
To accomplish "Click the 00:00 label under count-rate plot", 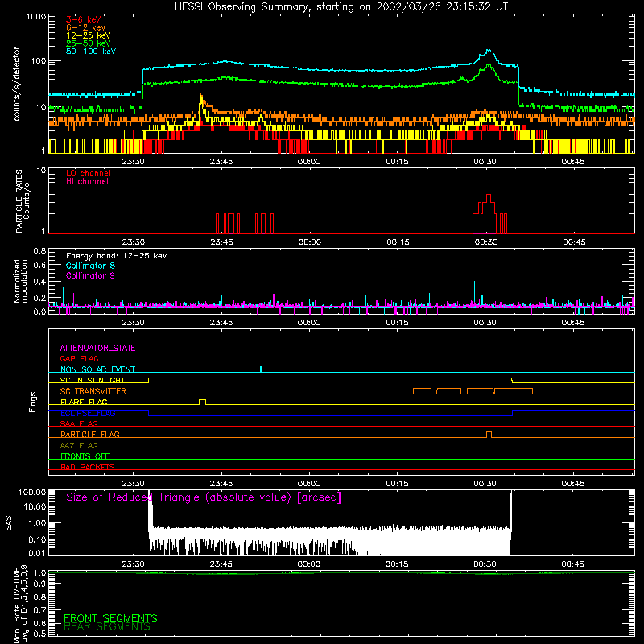I will coord(309,162).
